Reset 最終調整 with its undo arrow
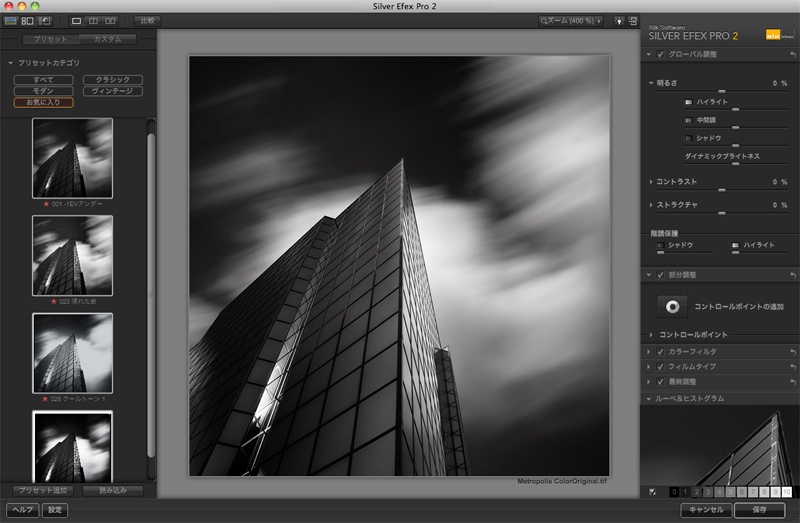The image size is (800, 523). click(x=793, y=382)
